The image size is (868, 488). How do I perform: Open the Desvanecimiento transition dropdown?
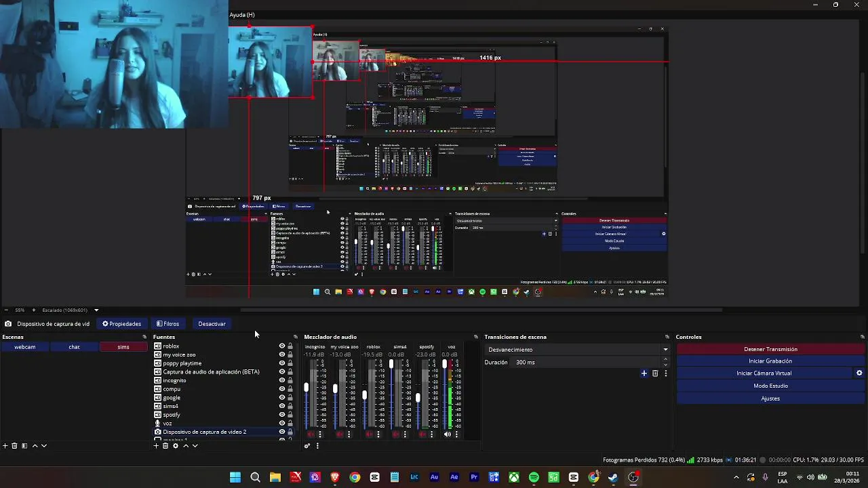pyautogui.click(x=578, y=350)
